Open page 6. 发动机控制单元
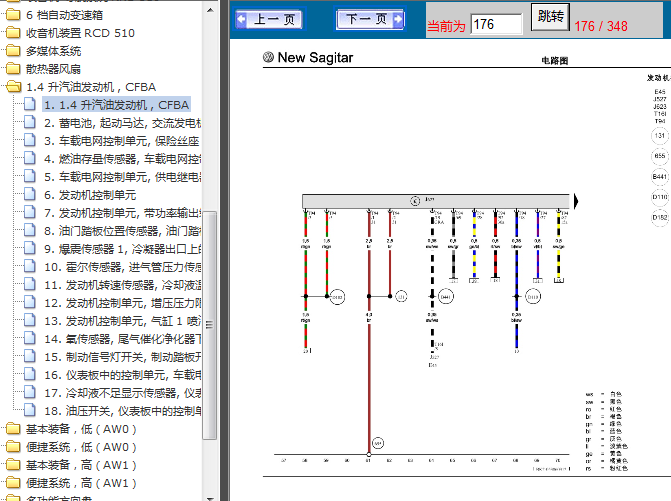671x501 pixels. pos(90,195)
